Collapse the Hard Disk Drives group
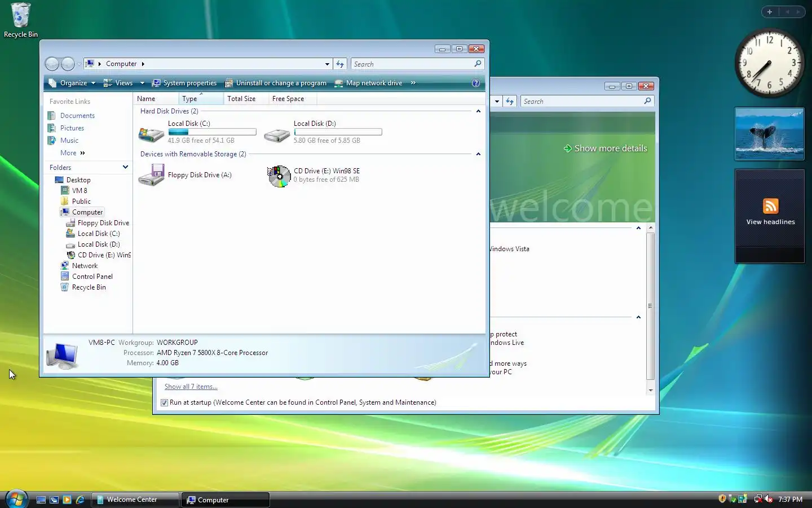 478,111
